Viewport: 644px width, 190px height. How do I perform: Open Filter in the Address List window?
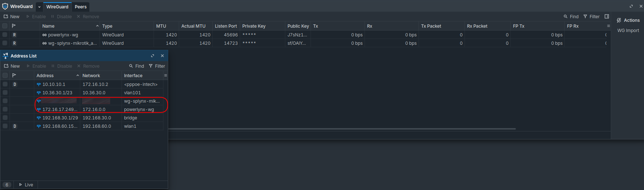[157, 66]
